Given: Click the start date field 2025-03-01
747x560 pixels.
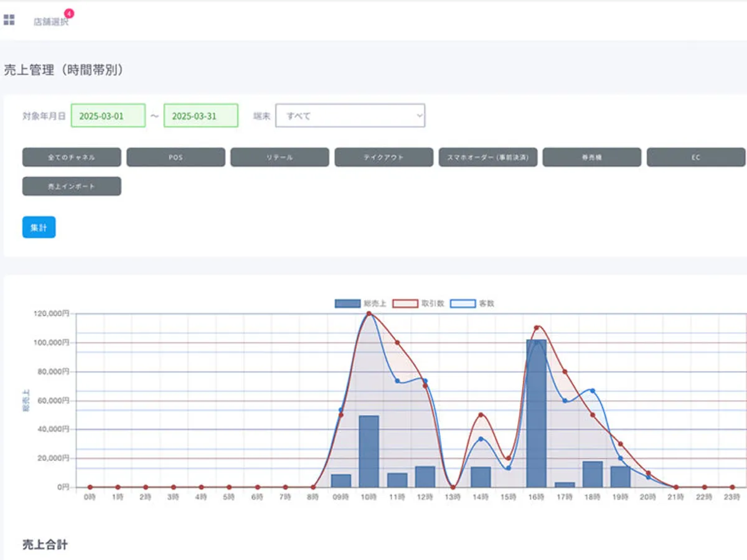Looking at the screenshot, I should [108, 116].
